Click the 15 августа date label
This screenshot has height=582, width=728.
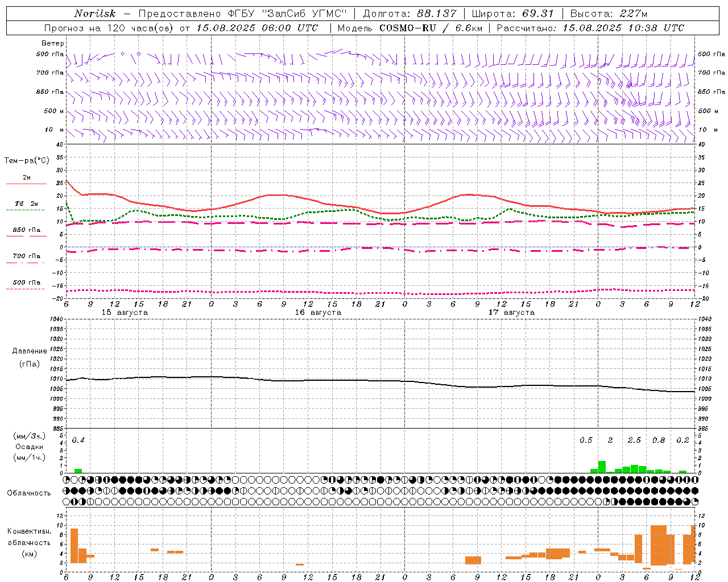tap(125, 313)
